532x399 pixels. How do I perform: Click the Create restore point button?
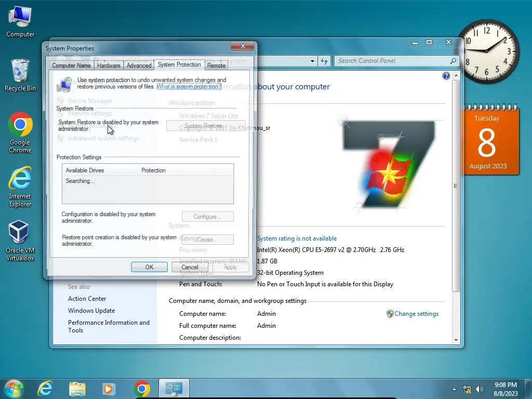208,240
